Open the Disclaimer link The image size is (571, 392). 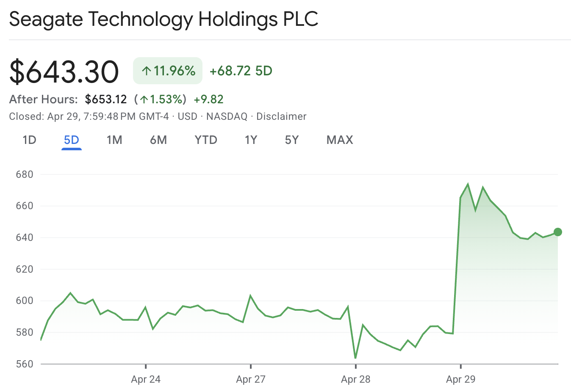point(281,116)
